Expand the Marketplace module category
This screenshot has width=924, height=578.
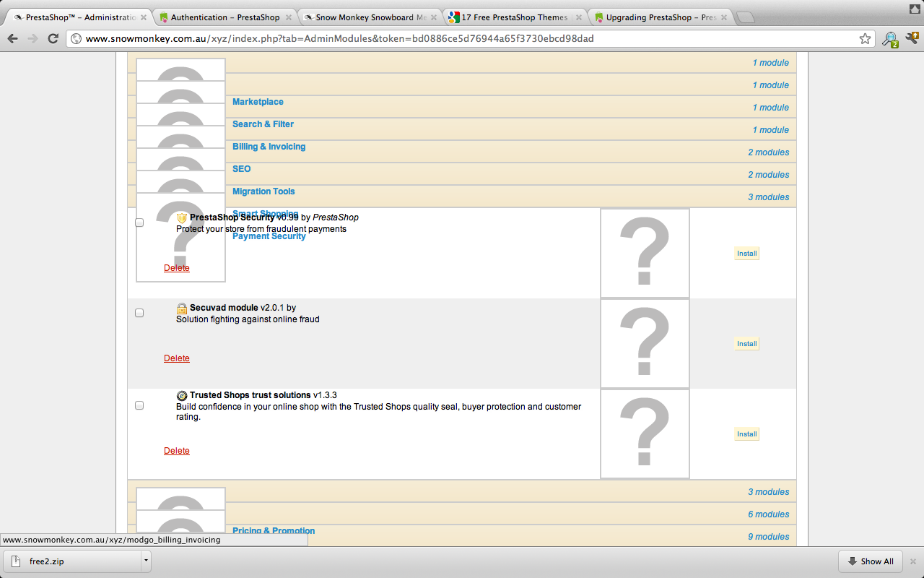tap(258, 102)
